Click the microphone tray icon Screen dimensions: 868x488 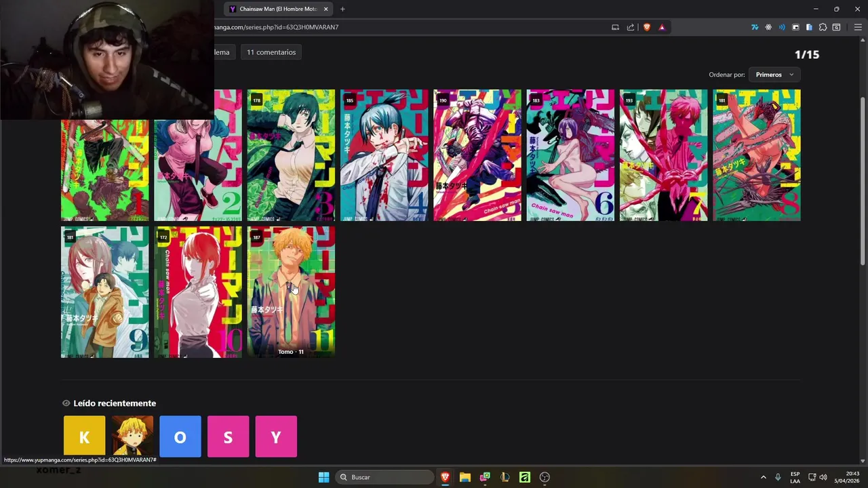[x=778, y=477]
